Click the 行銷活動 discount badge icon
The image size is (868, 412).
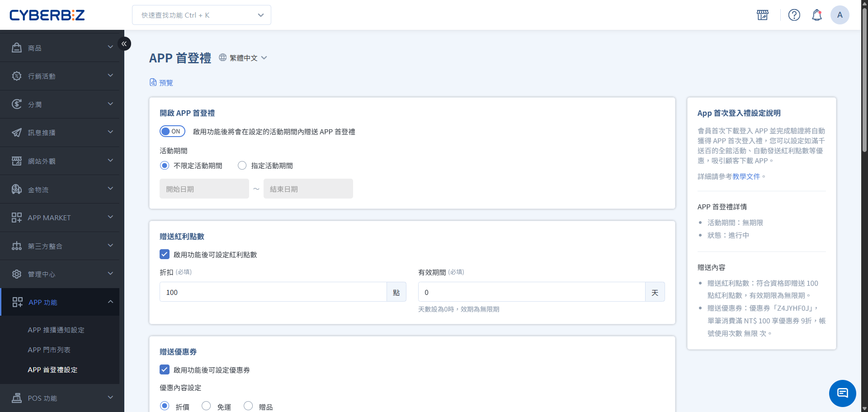tap(17, 76)
